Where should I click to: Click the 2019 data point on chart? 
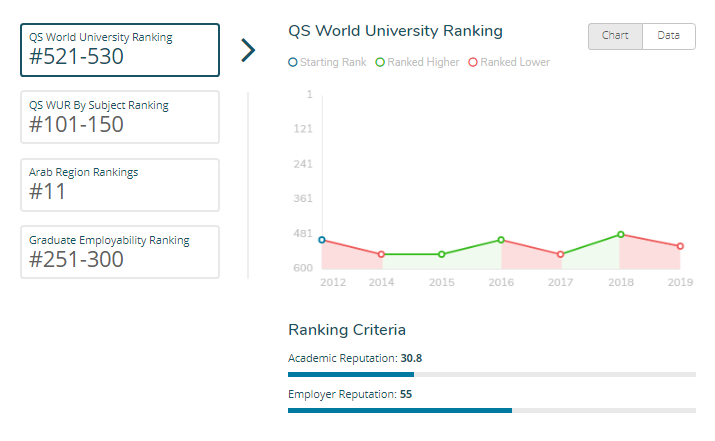coord(680,246)
